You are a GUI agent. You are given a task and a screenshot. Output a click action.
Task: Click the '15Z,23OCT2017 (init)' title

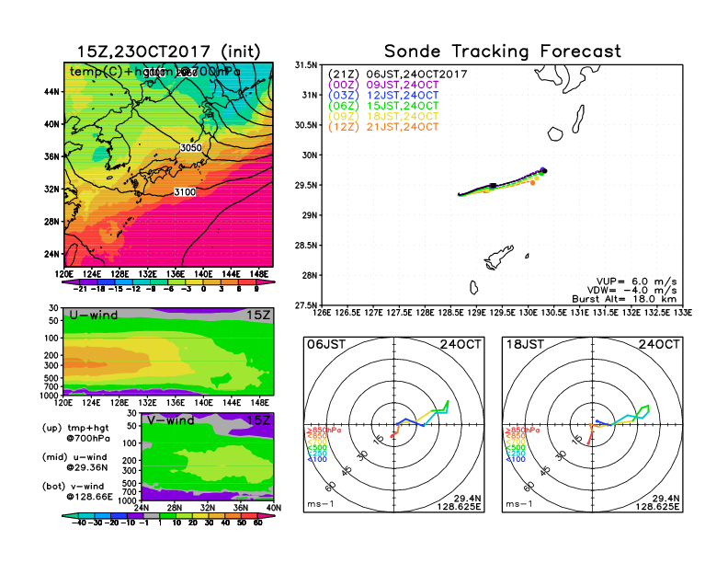pyautogui.click(x=168, y=52)
